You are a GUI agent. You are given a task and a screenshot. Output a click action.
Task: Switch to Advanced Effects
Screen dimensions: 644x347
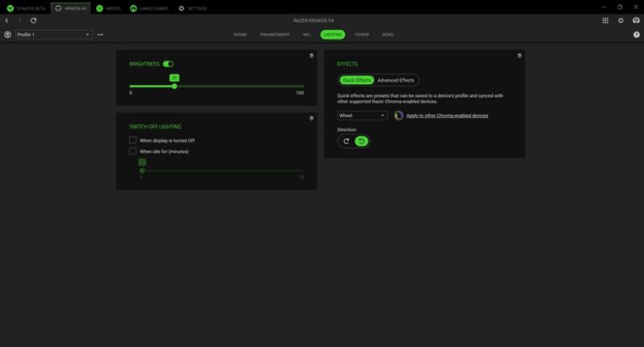(x=395, y=80)
